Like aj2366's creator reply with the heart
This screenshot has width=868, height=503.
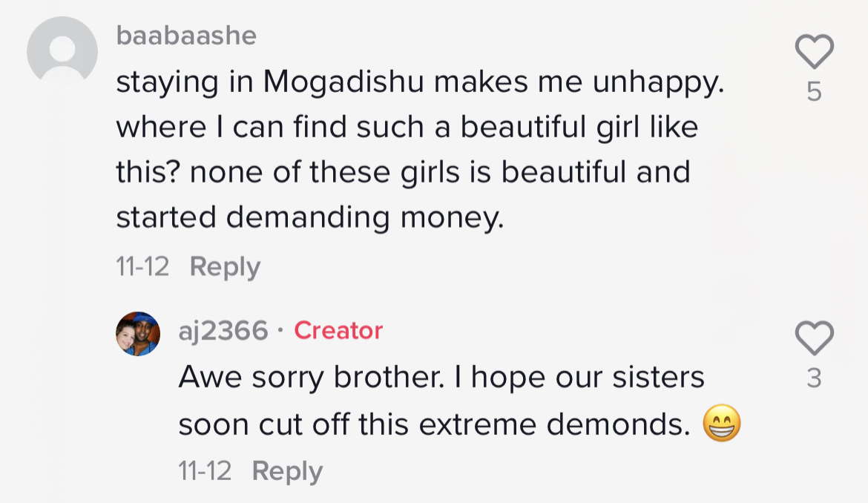tap(814, 339)
